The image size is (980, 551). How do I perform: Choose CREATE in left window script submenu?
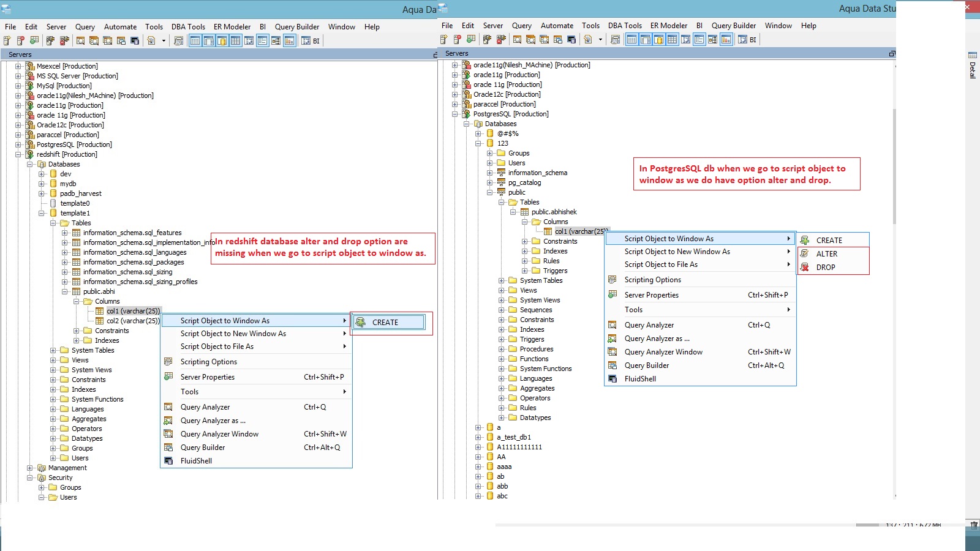[x=389, y=322]
